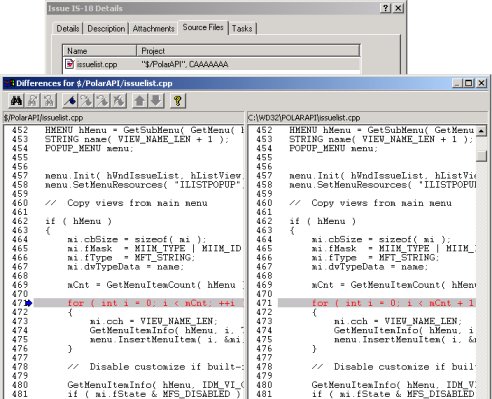Click the scroll-up arrow in right pane
This screenshot has height=399, width=492.
point(481,131)
